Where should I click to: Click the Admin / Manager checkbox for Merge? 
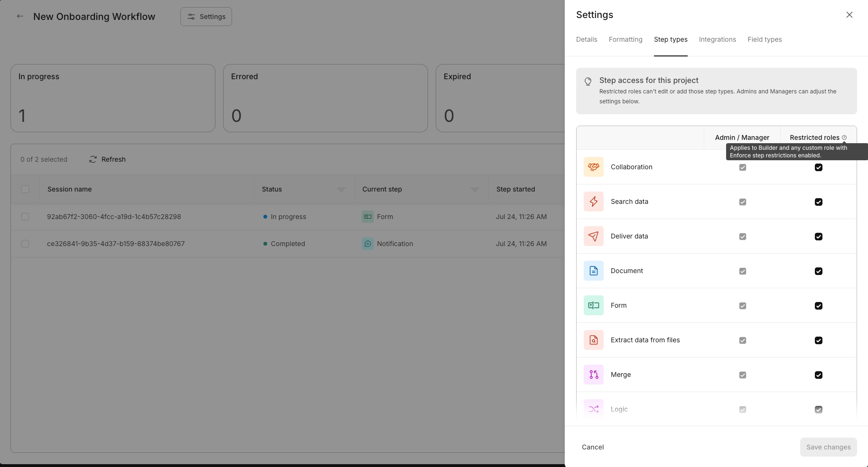tap(743, 375)
